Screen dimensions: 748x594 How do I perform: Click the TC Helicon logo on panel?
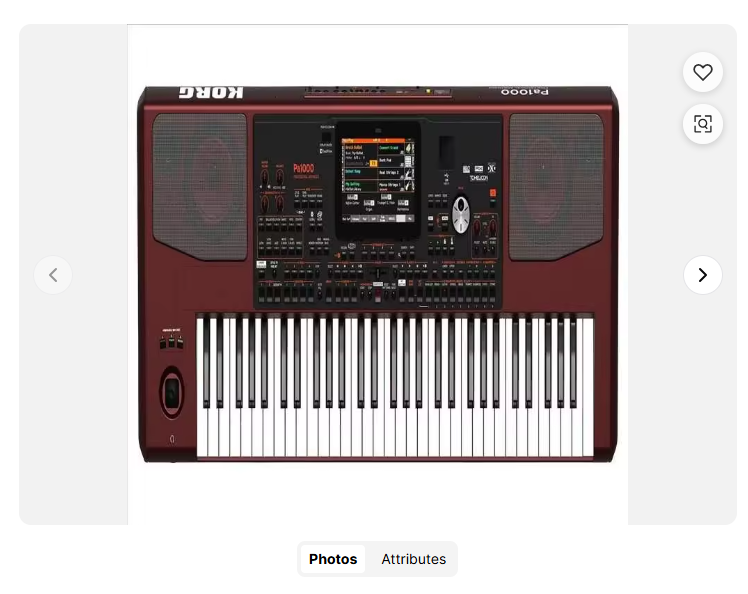(x=478, y=178)
